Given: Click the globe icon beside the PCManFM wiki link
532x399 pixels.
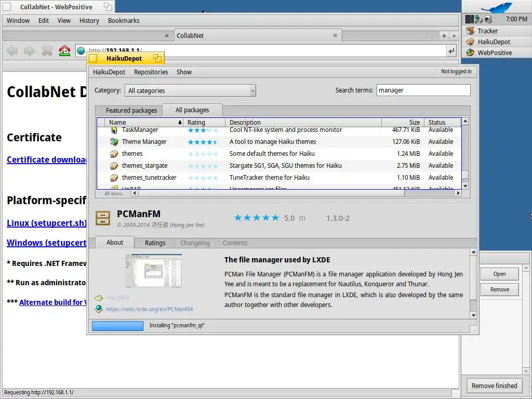Looking at the screenshot, I should pyautogui.click(x=99, y=309).
